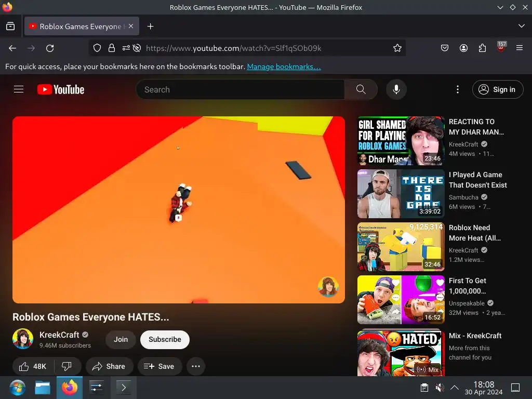Open YouTube settings three-dot menu
This screenshot has height=399, width=532.
457,89
